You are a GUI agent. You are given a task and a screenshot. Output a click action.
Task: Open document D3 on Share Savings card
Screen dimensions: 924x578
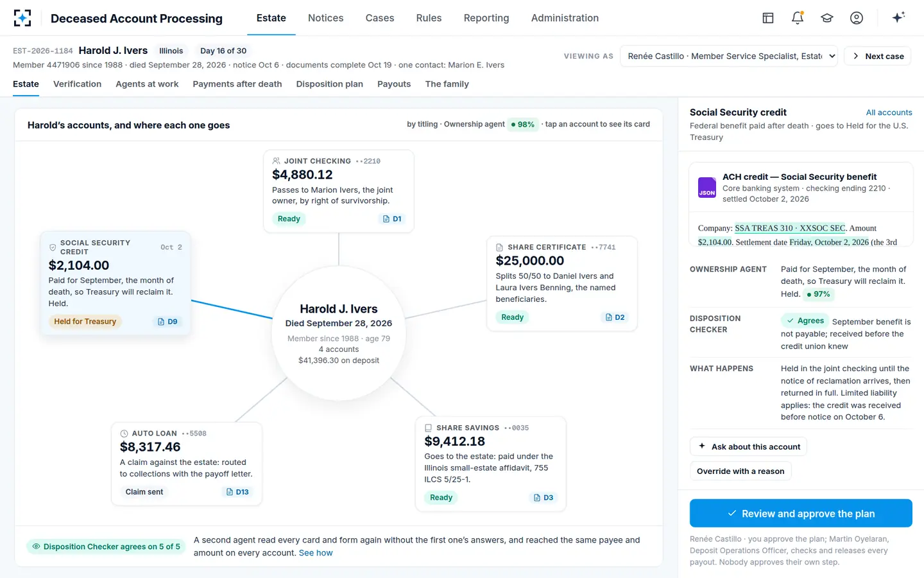[543, 498]
